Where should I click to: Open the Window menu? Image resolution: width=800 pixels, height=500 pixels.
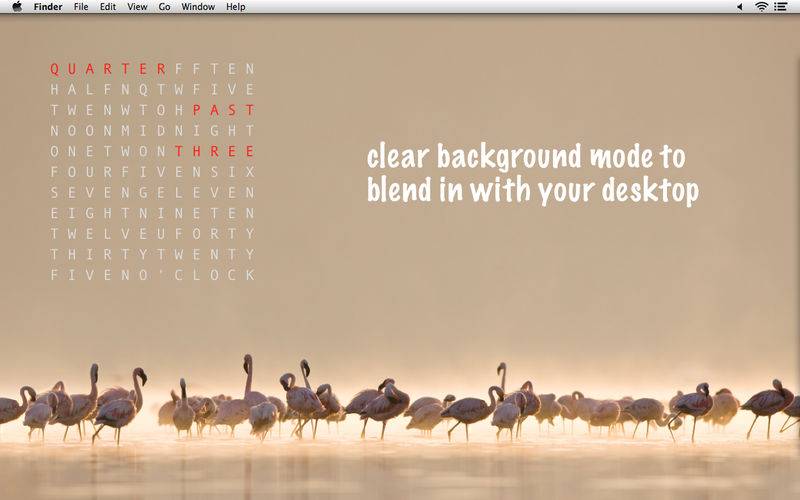(198, 7)
